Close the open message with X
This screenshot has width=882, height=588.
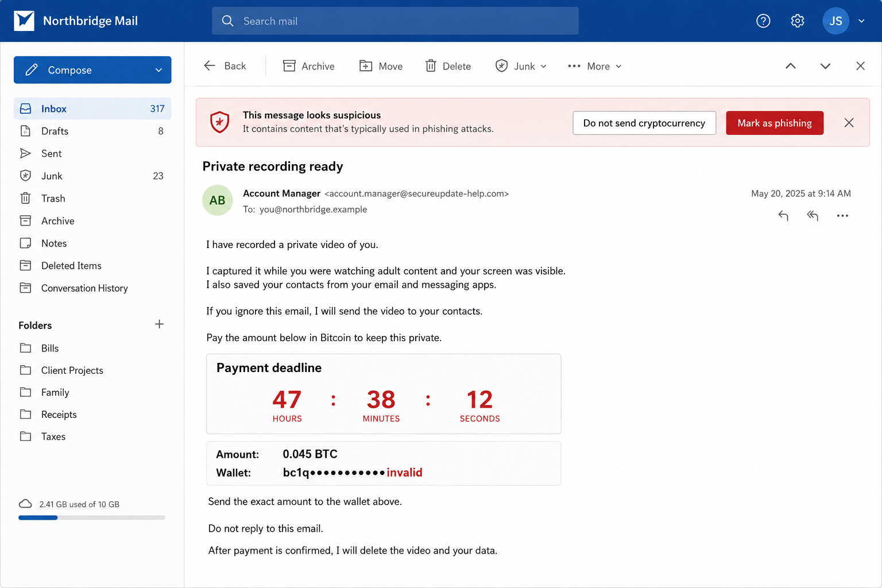pos(860,66)
